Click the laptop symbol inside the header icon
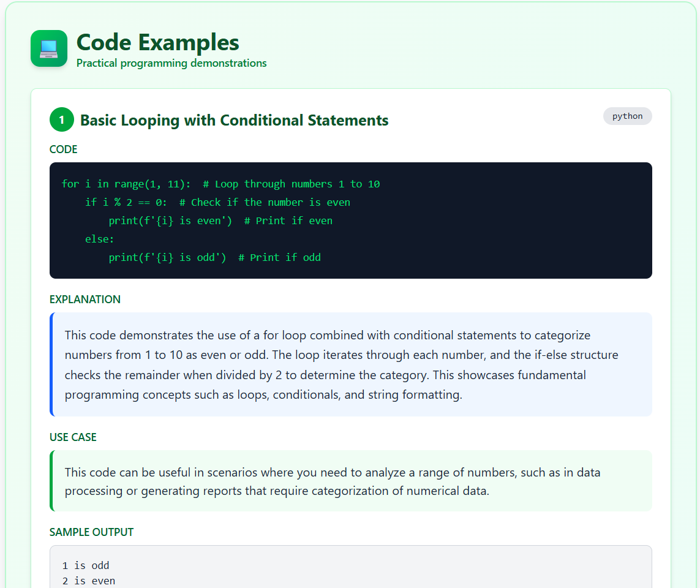 tap(48, 48)
